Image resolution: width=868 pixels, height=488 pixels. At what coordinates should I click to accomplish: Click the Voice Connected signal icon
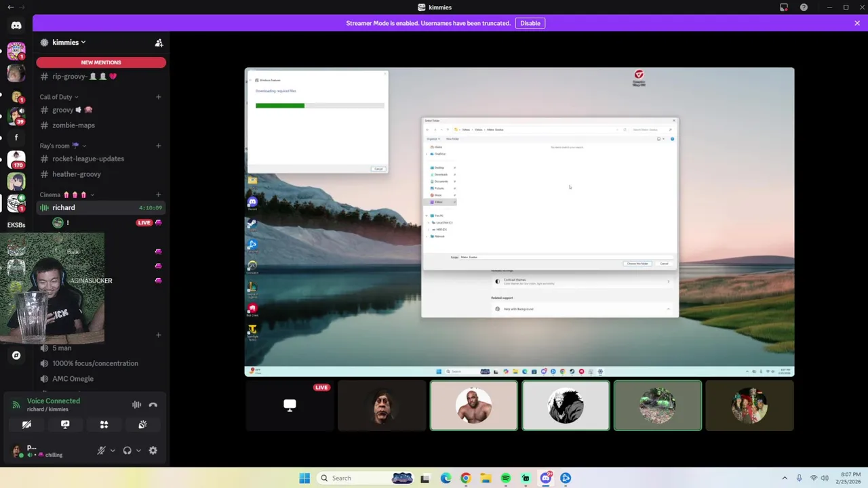(16, 405)
